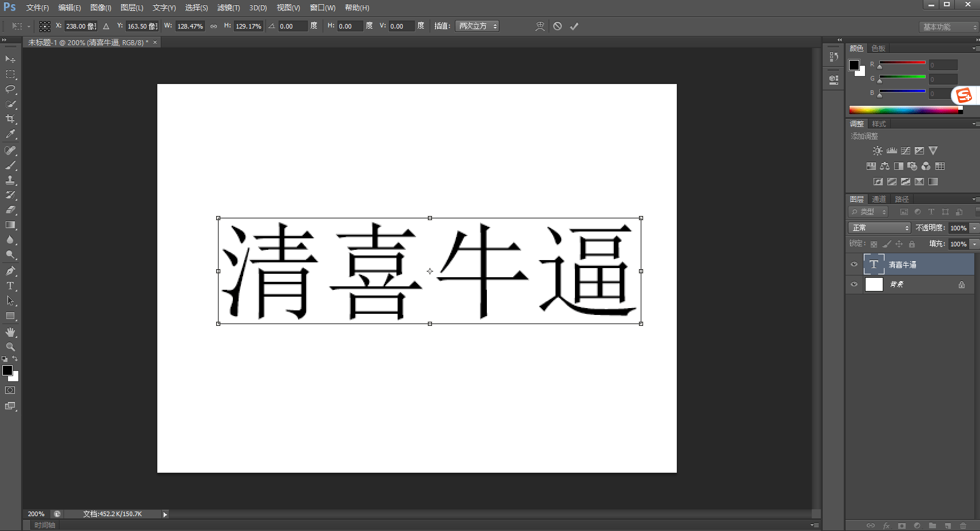Click the foreground color swatch
980x531 pixels.
pyautogui.click(x=8, y=370)
